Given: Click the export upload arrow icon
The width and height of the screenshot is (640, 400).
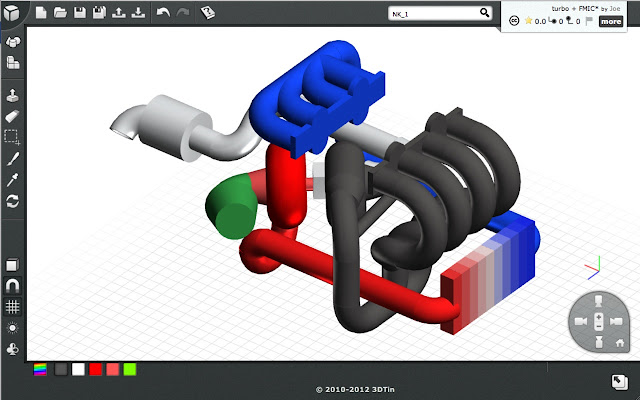Looking at the screenshot, I should click(118, 13).
